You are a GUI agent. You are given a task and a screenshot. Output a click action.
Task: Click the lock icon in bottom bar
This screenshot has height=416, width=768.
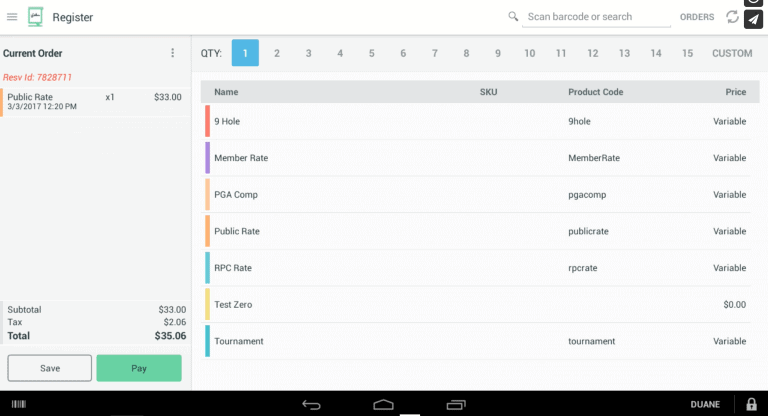(751, 404)
